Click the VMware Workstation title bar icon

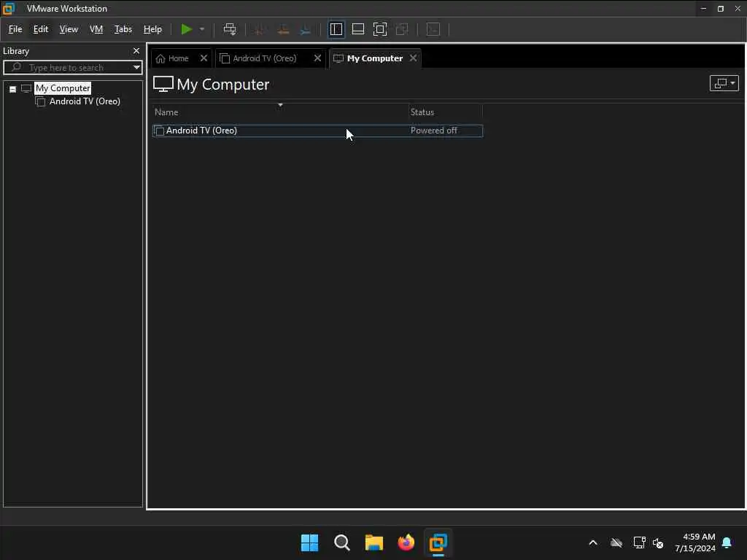[9, 9]
